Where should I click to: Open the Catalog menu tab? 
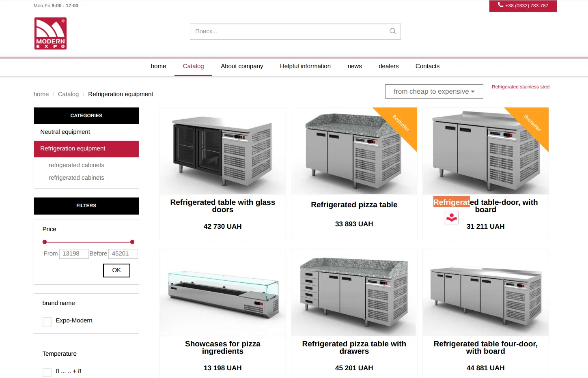click(193, 66)
